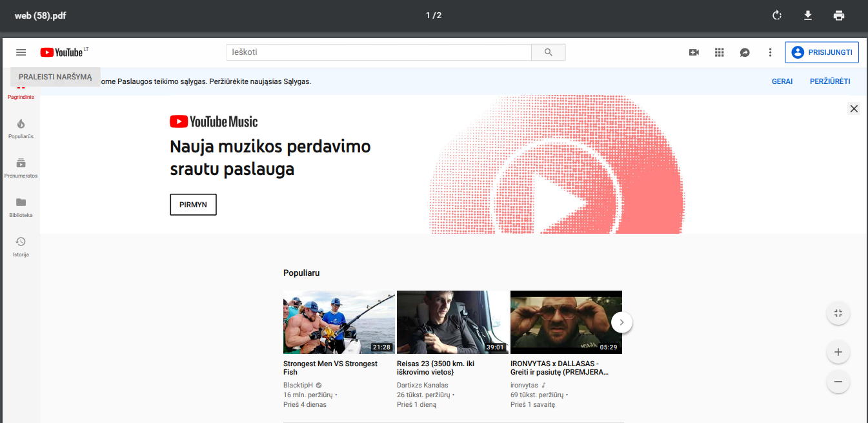
Task: Click the YouTube logo
Action: point(62,52)
